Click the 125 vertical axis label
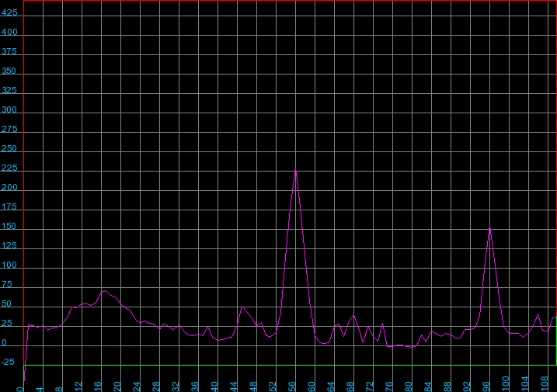The image size is (557, 392). [9, 246]
